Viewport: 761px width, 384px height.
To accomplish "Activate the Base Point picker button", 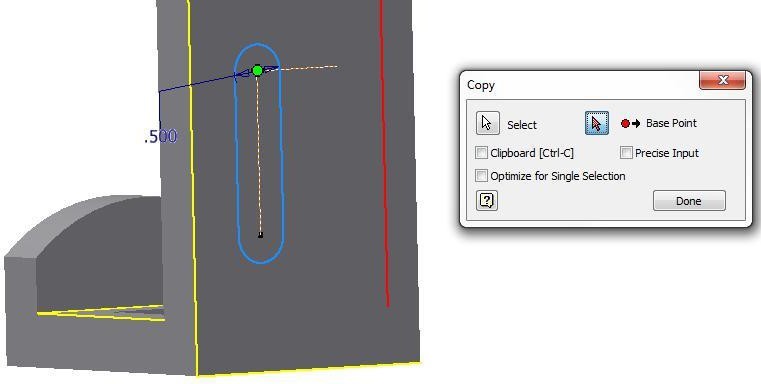I will [596, 123].
